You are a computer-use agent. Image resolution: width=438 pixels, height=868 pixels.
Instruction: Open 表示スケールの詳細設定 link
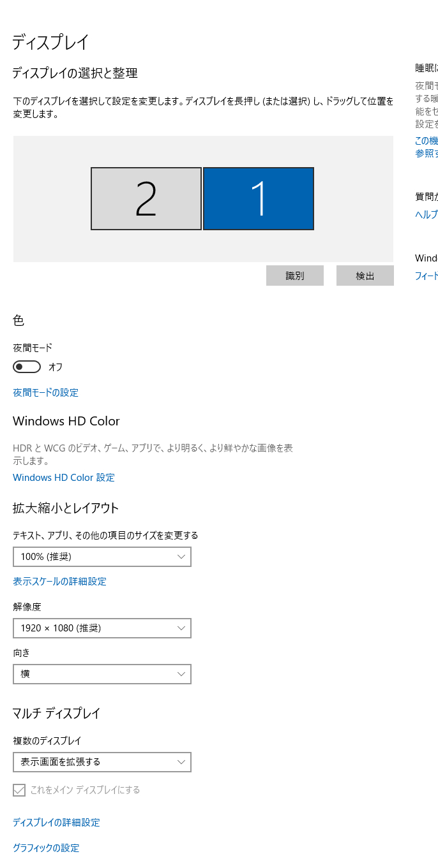[59, 582]
